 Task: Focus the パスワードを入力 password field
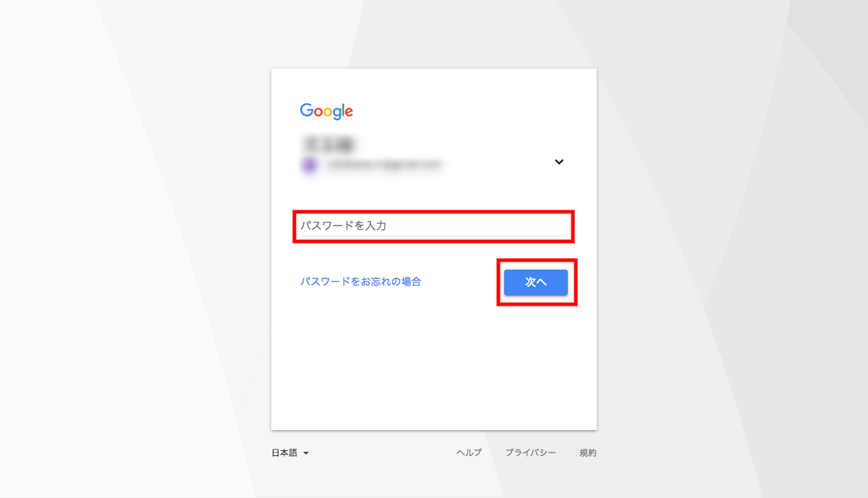433,226
